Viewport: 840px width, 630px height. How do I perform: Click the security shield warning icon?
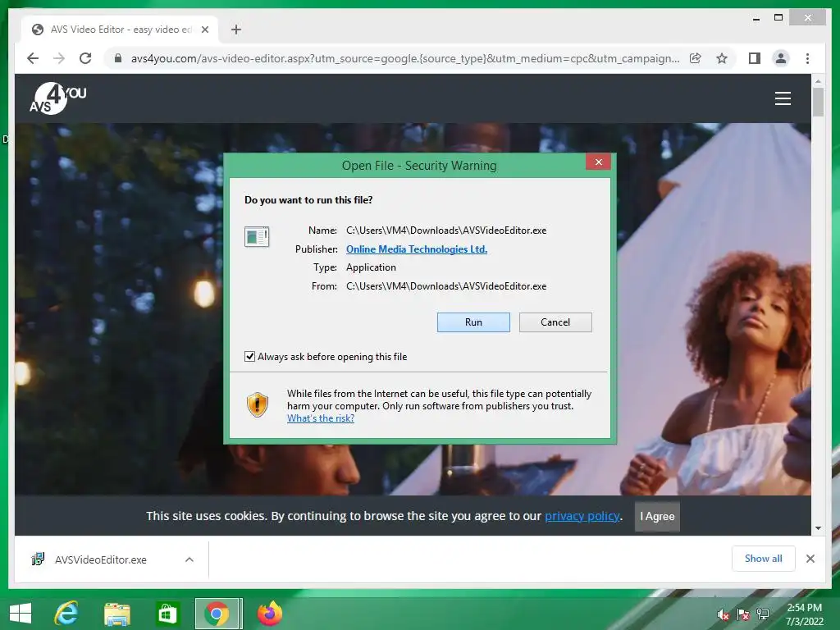257,404
